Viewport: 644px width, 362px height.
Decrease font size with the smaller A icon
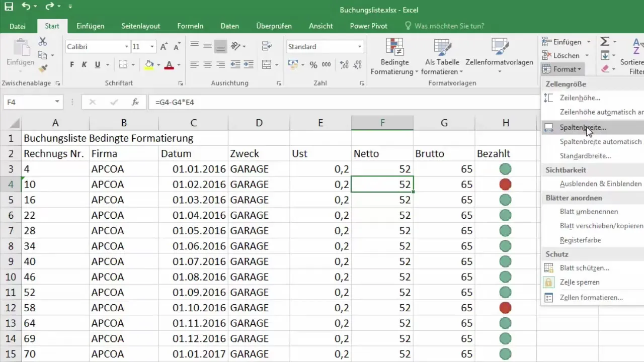coord(177,47)
